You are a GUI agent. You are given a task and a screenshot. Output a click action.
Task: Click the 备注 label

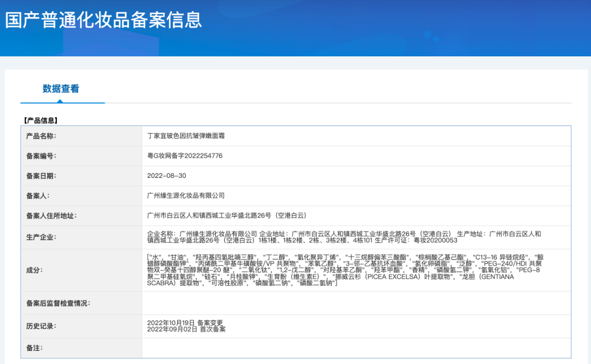tap(34, 348)
